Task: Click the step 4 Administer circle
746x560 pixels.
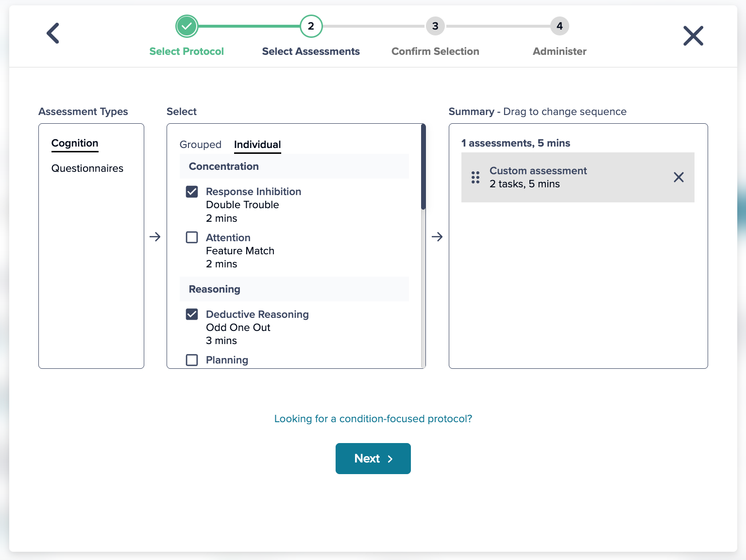Action: pos(559,26)
